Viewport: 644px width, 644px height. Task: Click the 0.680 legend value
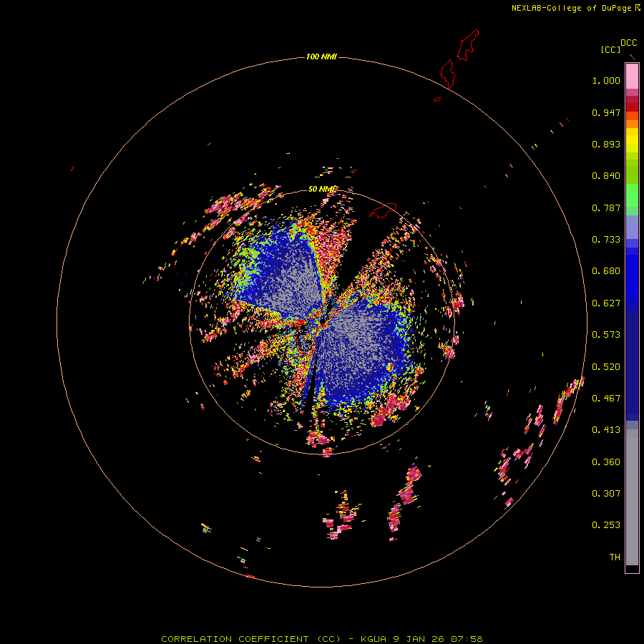click(606, 271)
